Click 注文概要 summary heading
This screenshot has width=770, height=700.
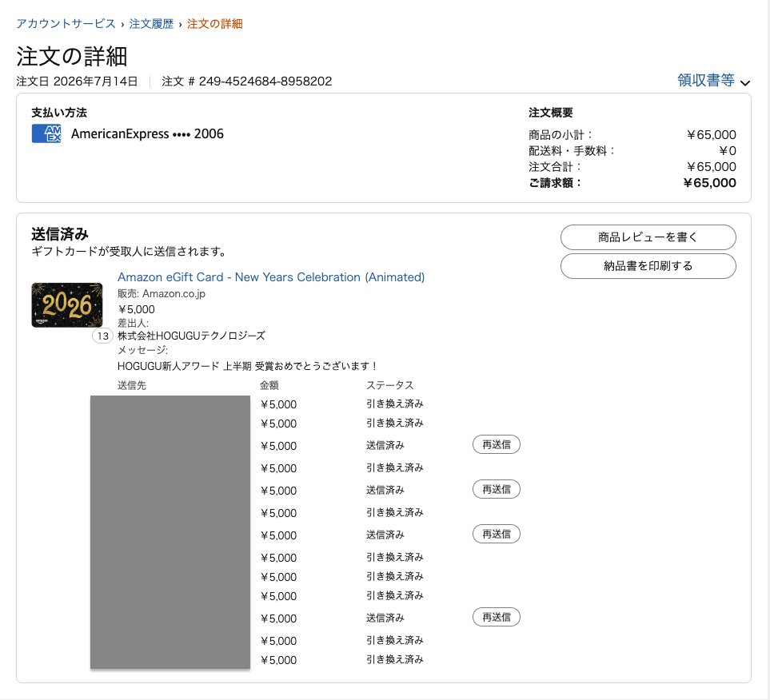(550, 113)
